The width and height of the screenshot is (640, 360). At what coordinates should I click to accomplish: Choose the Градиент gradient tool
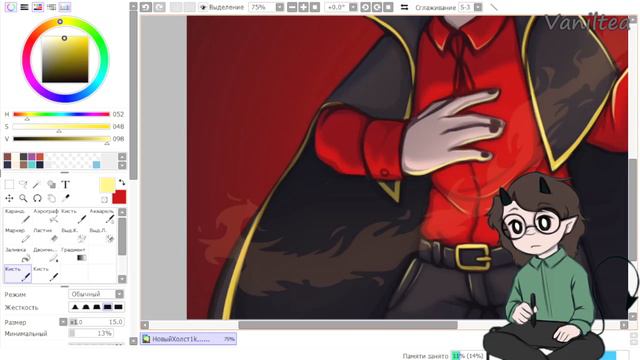74,254
